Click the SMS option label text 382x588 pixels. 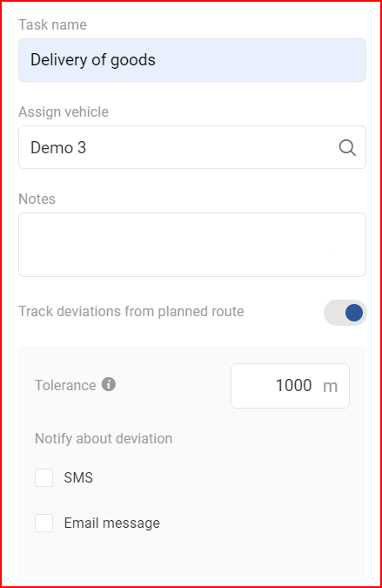(78, 477)
